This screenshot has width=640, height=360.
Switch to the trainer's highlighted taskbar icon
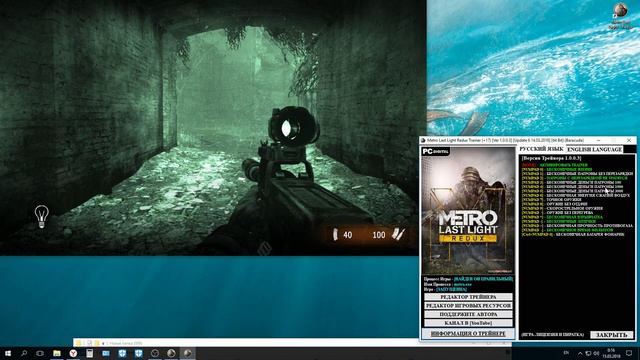pyautogui.click(x=187, y=353)
